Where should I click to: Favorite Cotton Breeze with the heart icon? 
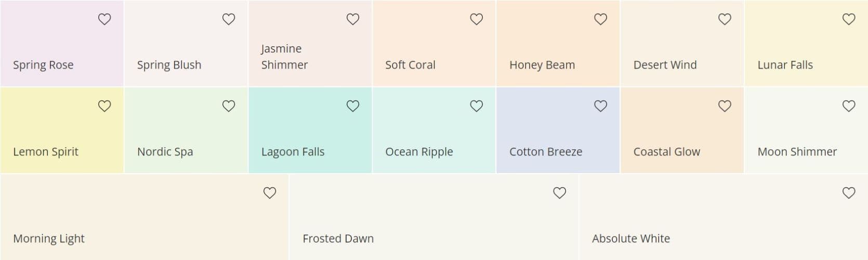click(x=600, y=106)
